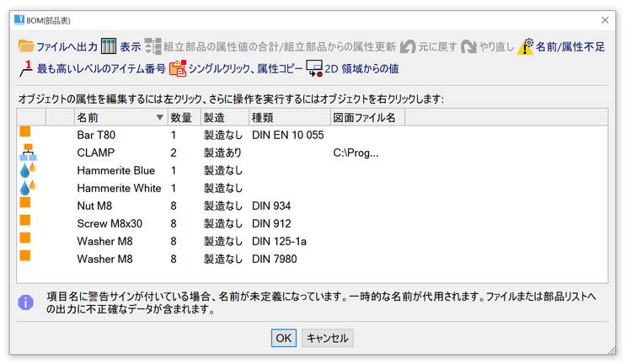Click orange square icon beside Bar T80

25,133
